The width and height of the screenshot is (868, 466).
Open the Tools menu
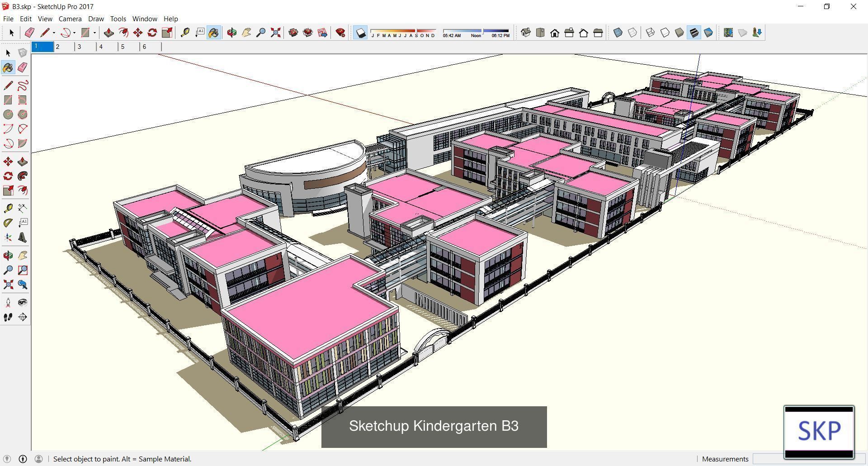point(118,19)
